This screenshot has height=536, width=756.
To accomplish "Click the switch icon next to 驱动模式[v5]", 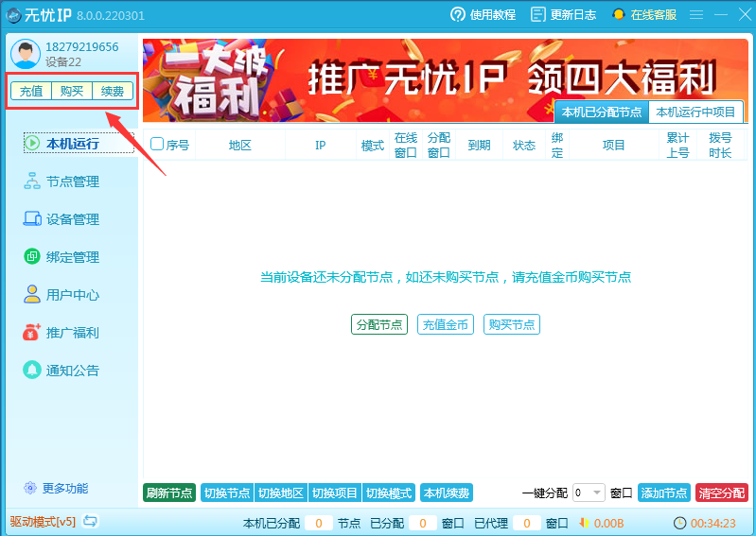I will coord(90,521).
